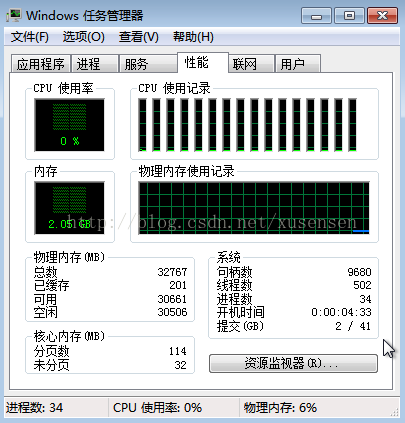Click the 句柄数 label
Viewport: 405px width, 423px height.
pos(234,272)
